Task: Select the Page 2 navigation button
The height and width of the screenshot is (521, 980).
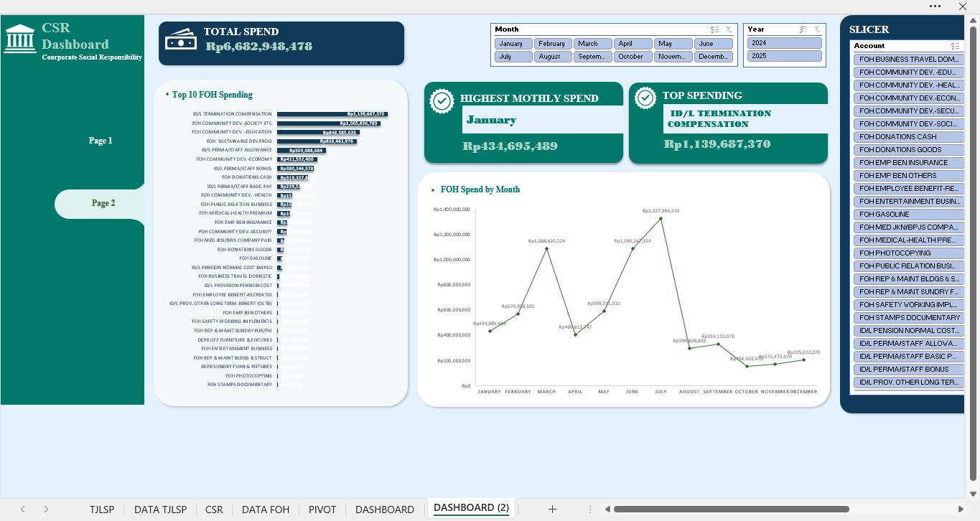Action: [x=101, y=203]
